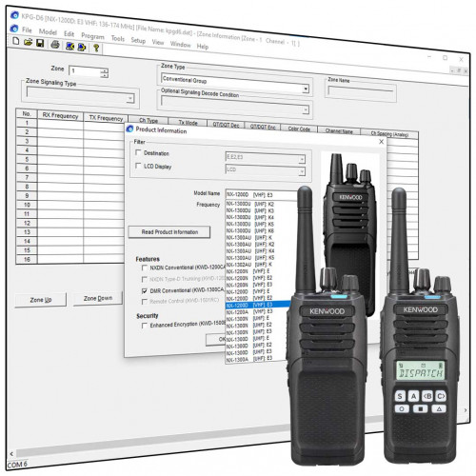Click the Model Name combo box field
This screenshot has height=476, width=476.
pos(262,195)
